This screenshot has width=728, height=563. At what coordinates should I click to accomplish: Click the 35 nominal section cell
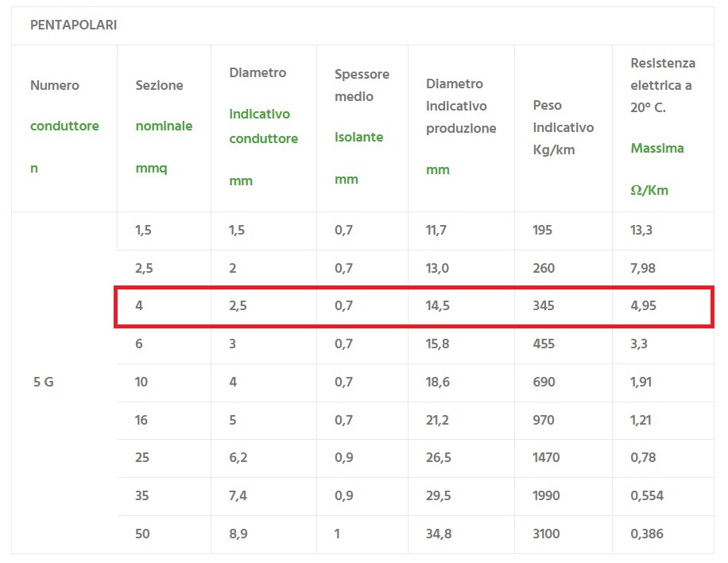point(142,496)
